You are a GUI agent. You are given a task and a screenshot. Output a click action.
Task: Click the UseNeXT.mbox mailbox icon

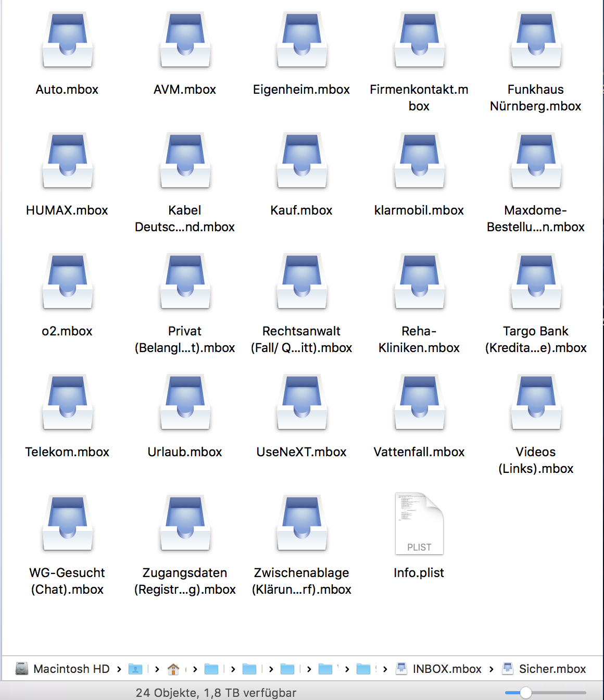tap(302, 403)
